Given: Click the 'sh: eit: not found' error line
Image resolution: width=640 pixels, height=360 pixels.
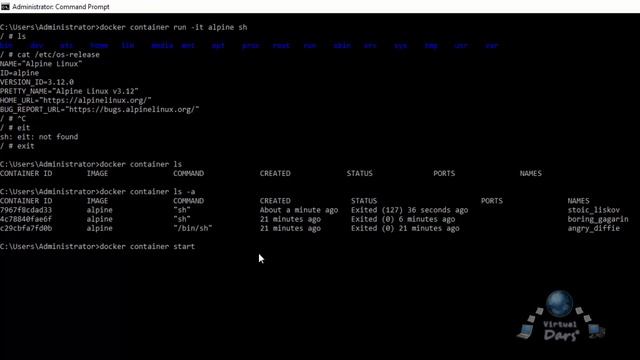Looking at the screenshot, I should (39, 137).
